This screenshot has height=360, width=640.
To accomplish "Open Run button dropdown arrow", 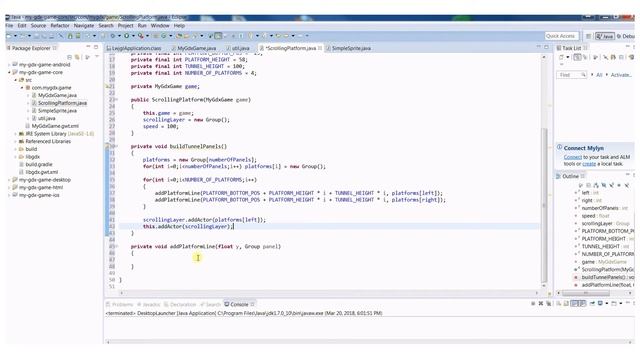I will pyautogui.click(x=133, y=36).
